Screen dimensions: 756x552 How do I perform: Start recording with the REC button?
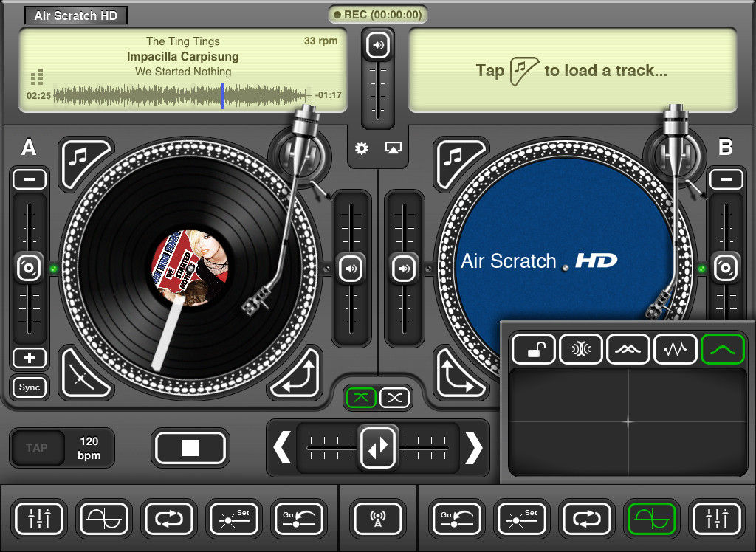[x=378, y=15]
